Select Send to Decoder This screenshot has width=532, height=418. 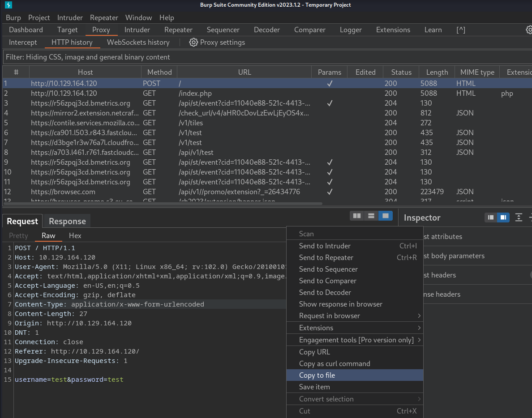click(355, 292)
